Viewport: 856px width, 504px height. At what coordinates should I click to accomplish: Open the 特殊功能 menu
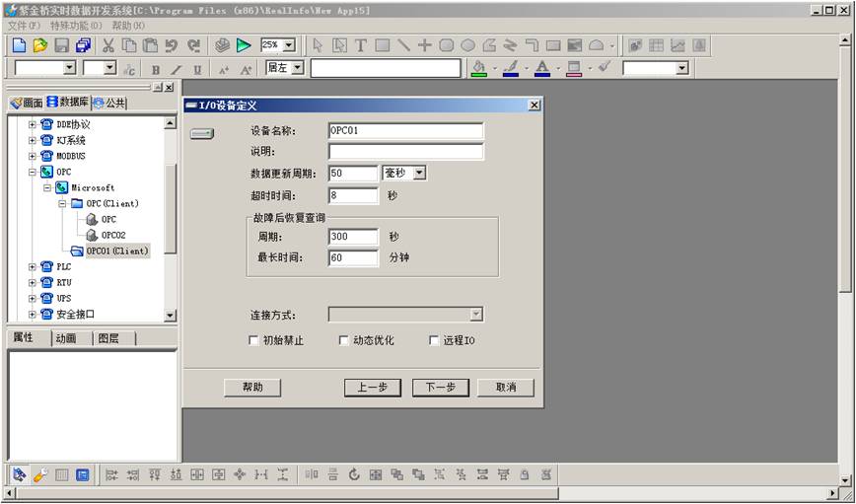pyautogui.click(x=75, y=25)
